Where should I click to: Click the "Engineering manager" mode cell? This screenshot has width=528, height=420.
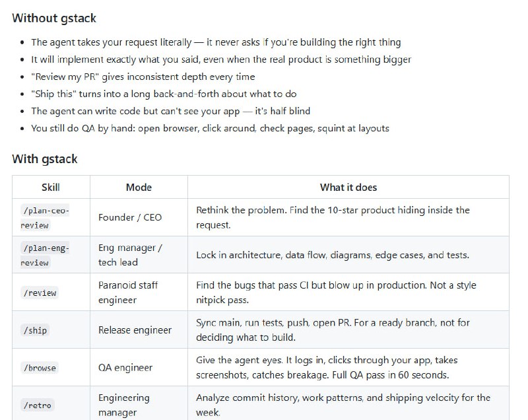(124, 405)
